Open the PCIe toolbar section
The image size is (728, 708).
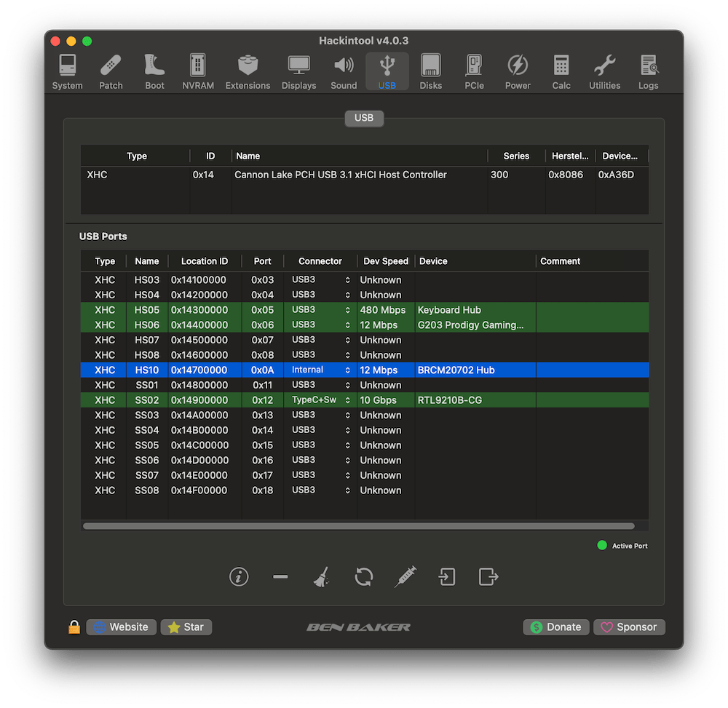point(474,72)
